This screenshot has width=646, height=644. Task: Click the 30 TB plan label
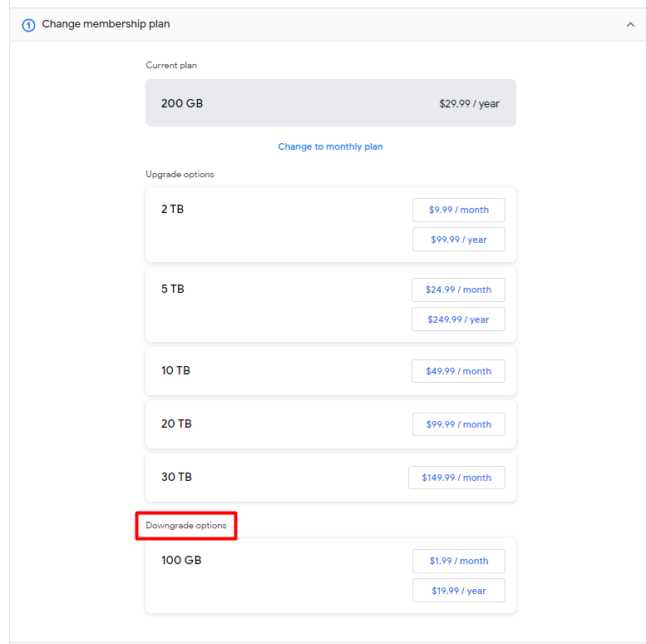(x=176, y=477)
